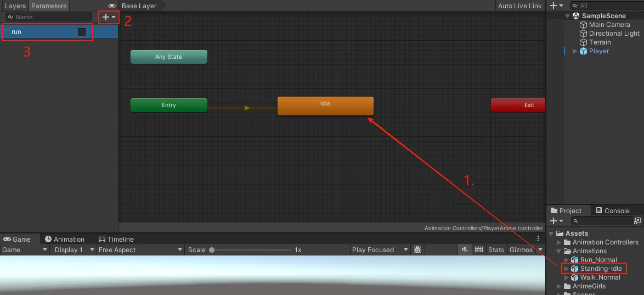Screen dimensions: 644x295
Task: Switch to the Animation tab
Action: tap(65, 239)
